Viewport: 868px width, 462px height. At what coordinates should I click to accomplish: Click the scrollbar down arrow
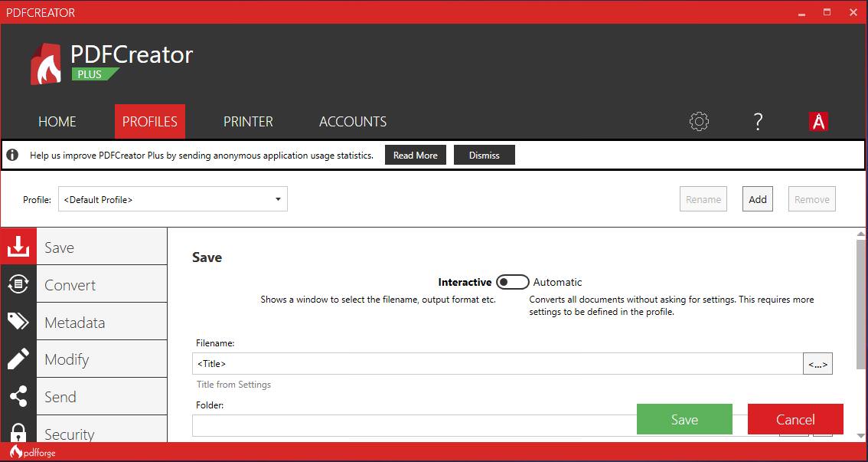coord(860,435)
